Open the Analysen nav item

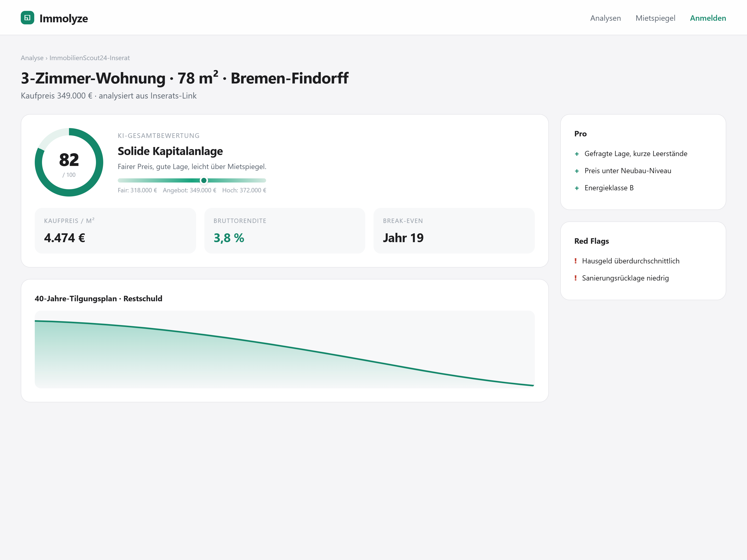coord(605,18)
